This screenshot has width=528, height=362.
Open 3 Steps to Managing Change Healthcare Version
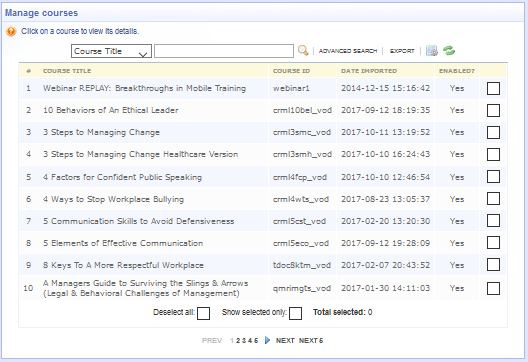[140, 154]
